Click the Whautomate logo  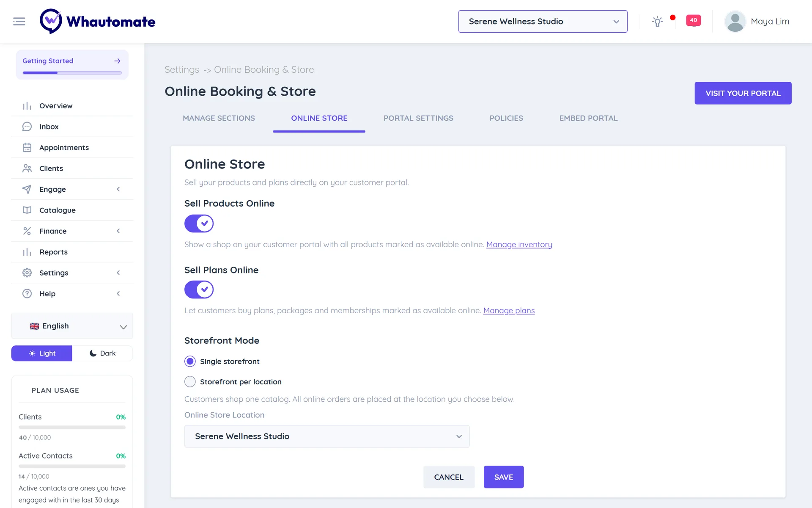(x=97, y=21)
